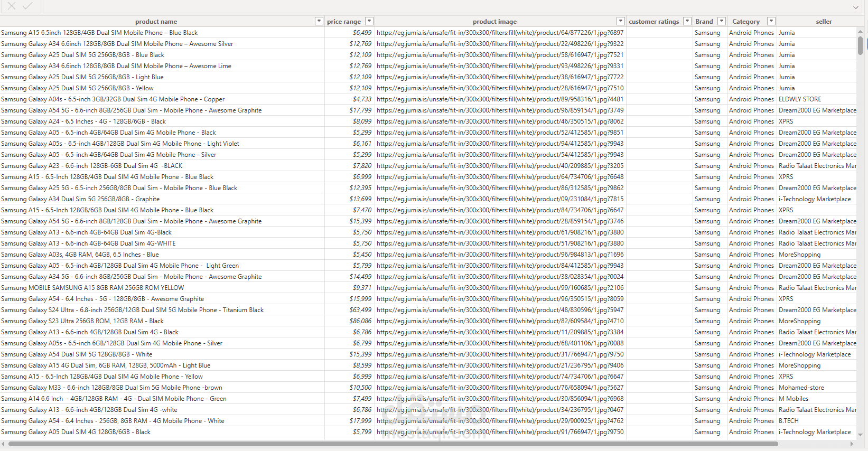Select price cell $13,699

pyautogui.click(x=360, y=199)
